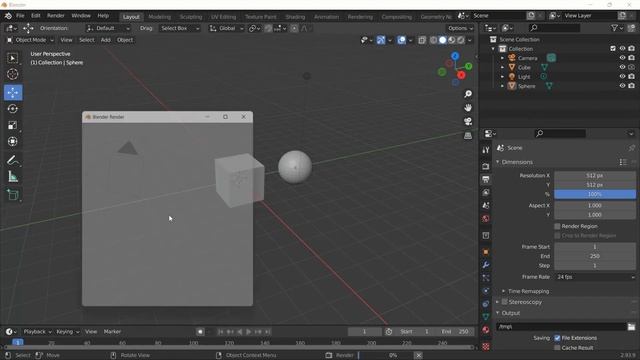Toggle the File Extensions checkbox
The image size is (640, 360).
pyautogui.click(x=557, y=338)
